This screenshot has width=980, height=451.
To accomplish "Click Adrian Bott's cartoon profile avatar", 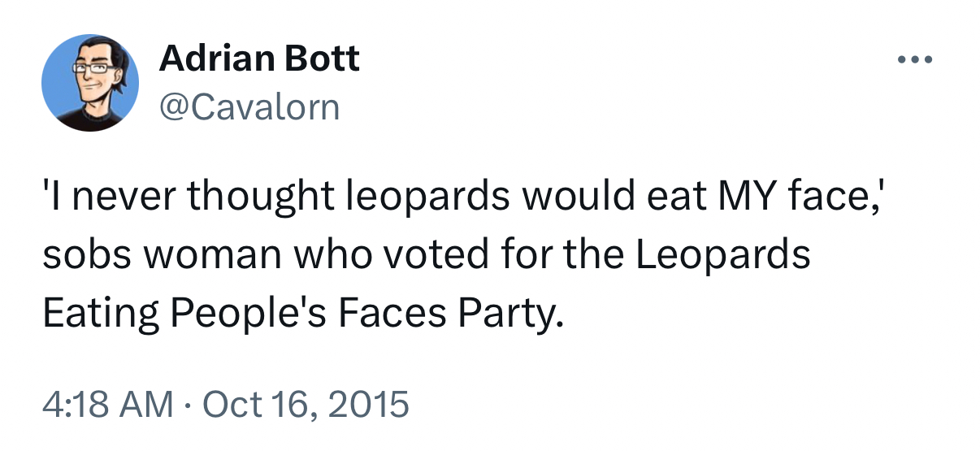I will [89, 84].
